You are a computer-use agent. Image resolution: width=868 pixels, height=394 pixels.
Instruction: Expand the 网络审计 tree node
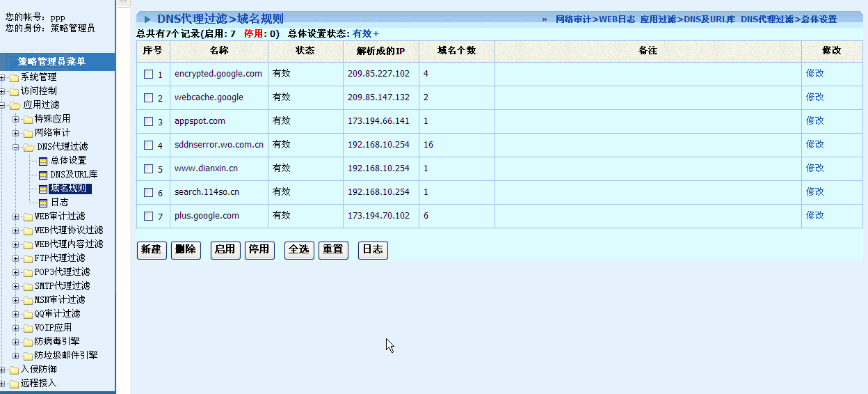coord(16,133)
